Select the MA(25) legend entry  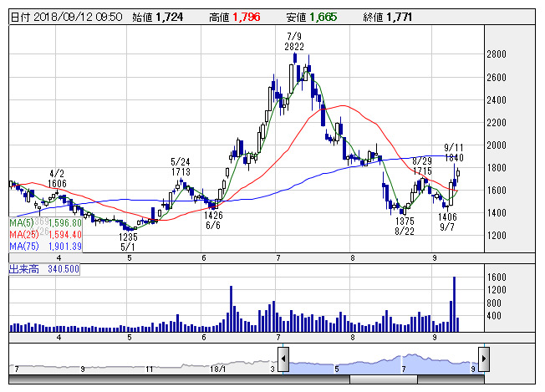coord(45,234)
